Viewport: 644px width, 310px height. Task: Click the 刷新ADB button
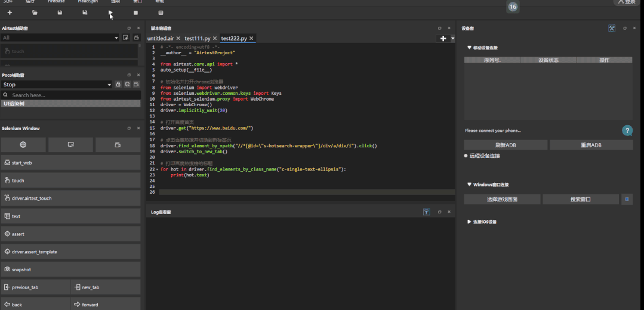(x=506, y=145)
